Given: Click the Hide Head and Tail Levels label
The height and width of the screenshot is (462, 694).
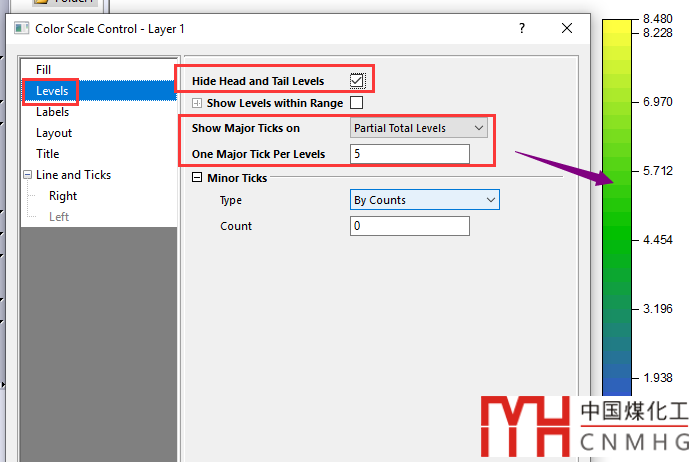Looking at the screenshot, I should pyautogui.click(x=258, y=81).
